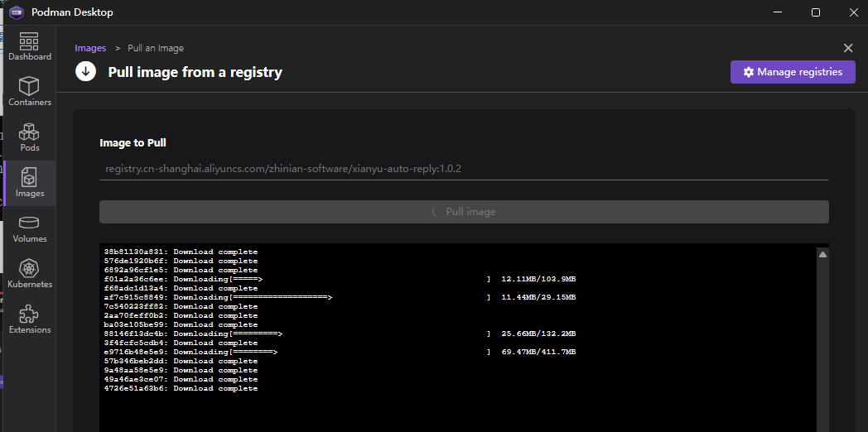Click the Podman Desktop logo in title bar

(x=16, y=12)
